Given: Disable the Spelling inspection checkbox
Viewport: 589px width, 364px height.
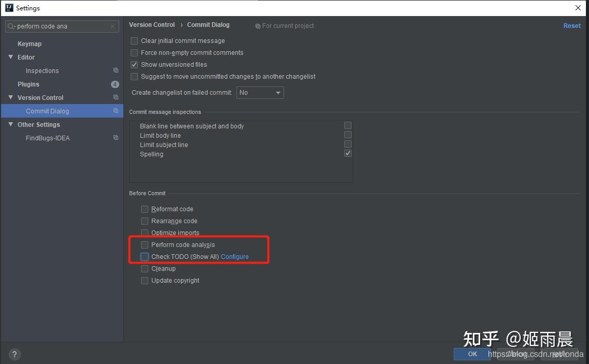Looking at the screenshot, I should 348,153.
